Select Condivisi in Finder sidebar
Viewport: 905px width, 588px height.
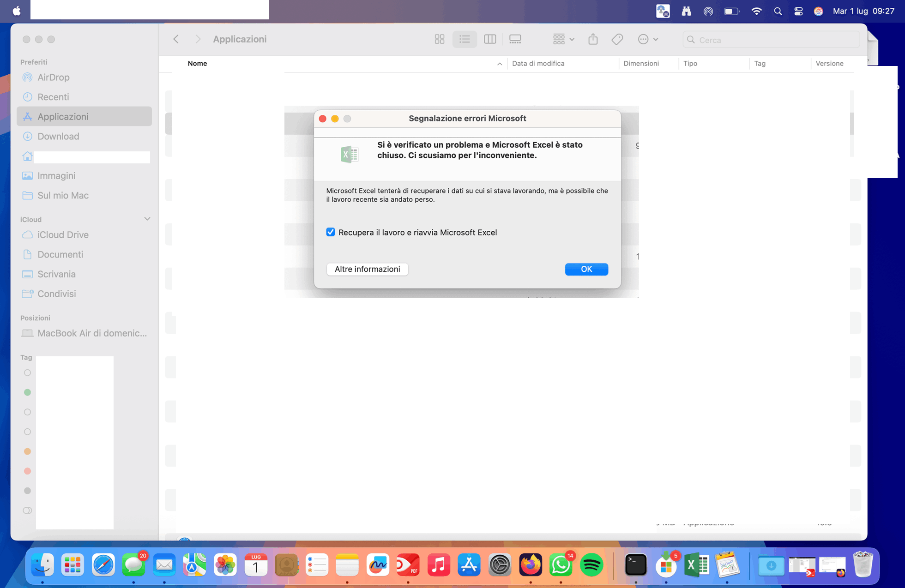84,294
